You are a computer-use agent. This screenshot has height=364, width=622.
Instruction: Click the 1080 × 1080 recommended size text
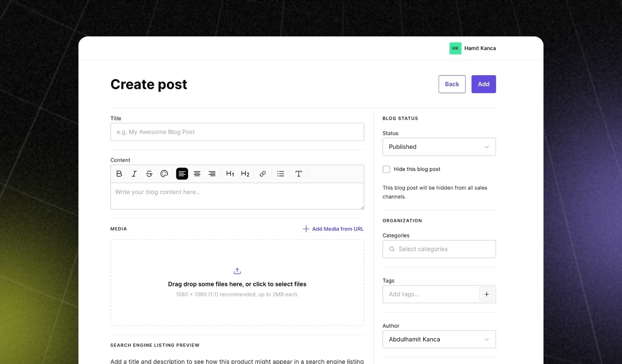point(237,294)
